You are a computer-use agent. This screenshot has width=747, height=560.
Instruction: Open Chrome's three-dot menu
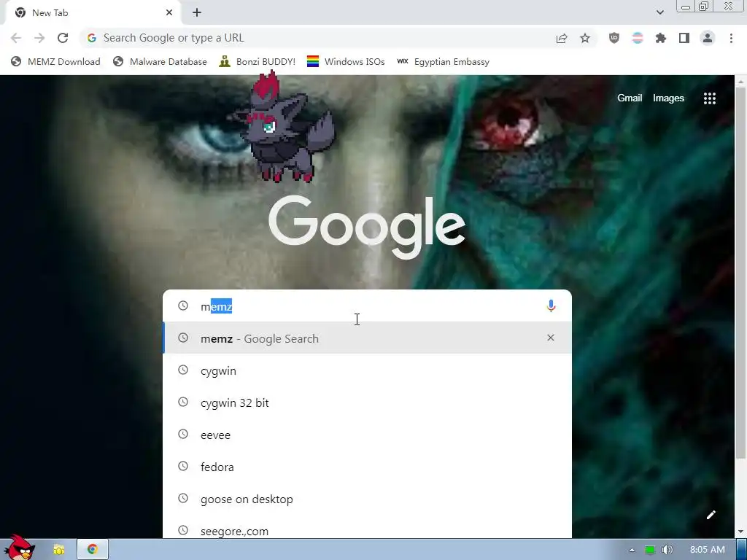[x=731, y=38]
